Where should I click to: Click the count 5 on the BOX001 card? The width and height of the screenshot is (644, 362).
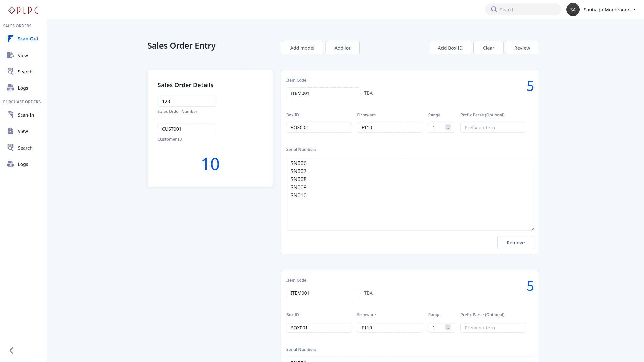(x=530, y=286)
